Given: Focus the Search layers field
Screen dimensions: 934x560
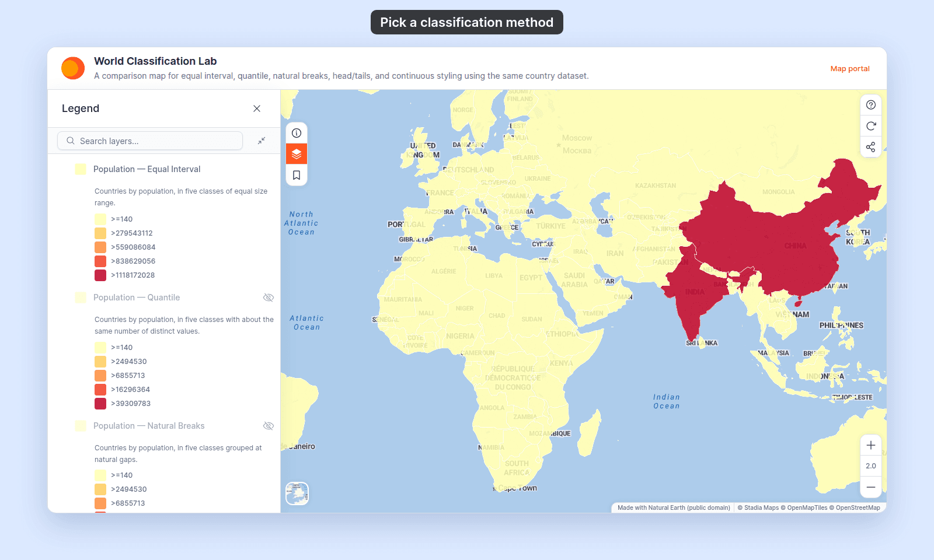Looking at the screenshot, I should tap(150, 141).
